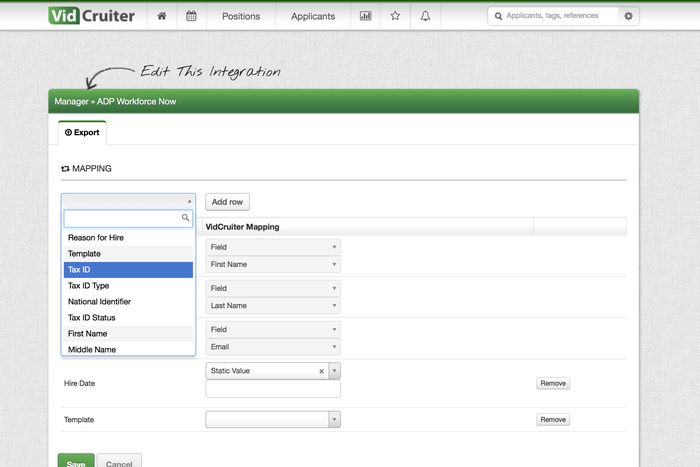Click the magnifier in dropdown search box
The height and width of the screenshot is (467, 700).
click(185, 217)
